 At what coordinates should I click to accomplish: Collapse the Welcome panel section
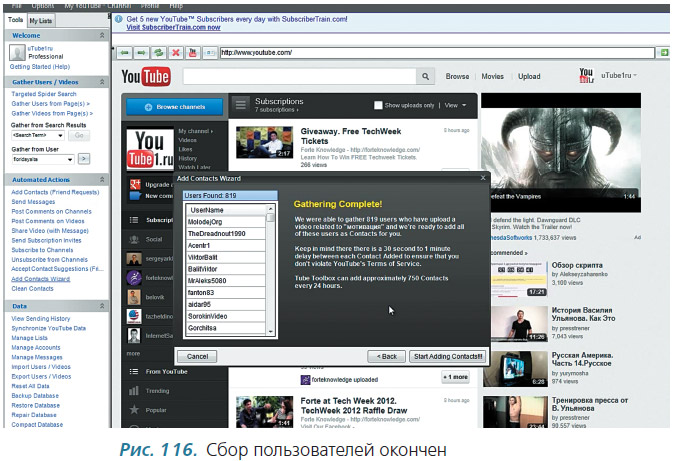(102, 35)
